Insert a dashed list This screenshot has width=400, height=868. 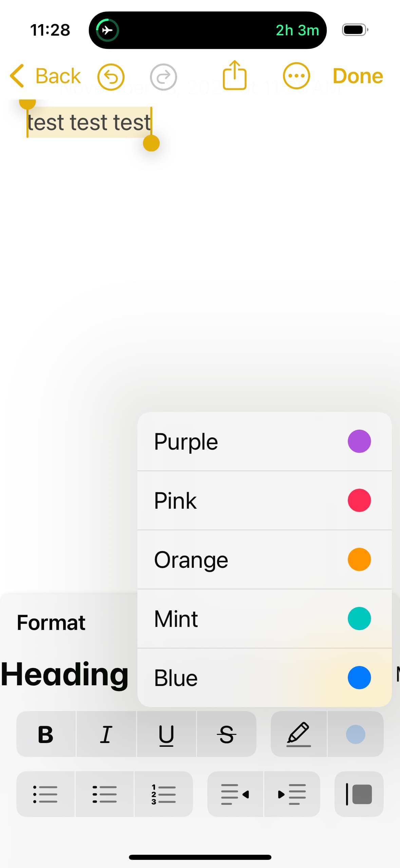pos(104,794)
